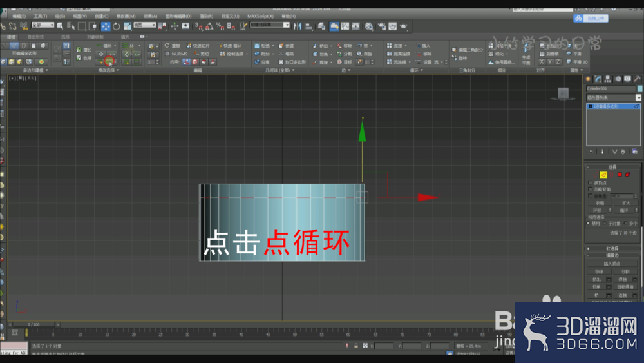The height and width of the screenshot is (363, 644).
Task: Open the Create command panel tab
Action: [588, 79]
